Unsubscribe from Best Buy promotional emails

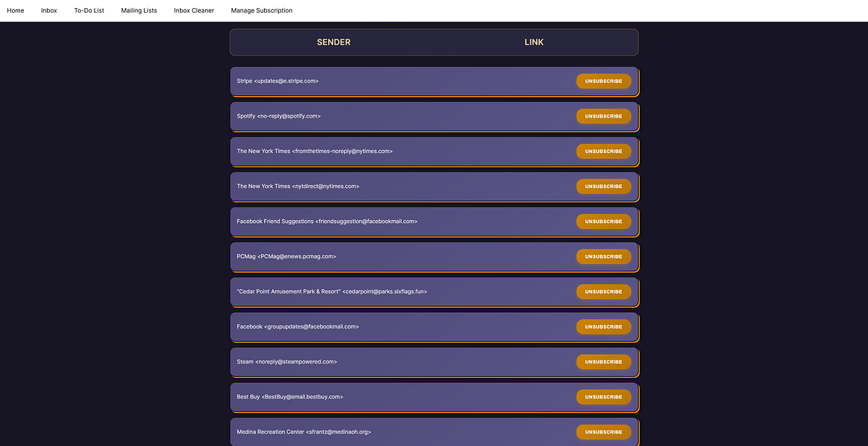(603, 396)
